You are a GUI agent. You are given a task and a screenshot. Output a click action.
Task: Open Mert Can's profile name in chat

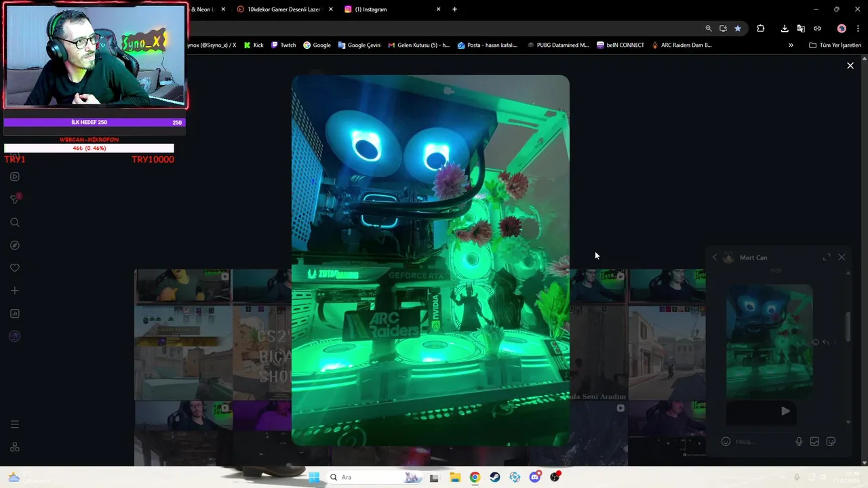pos(753,258)
